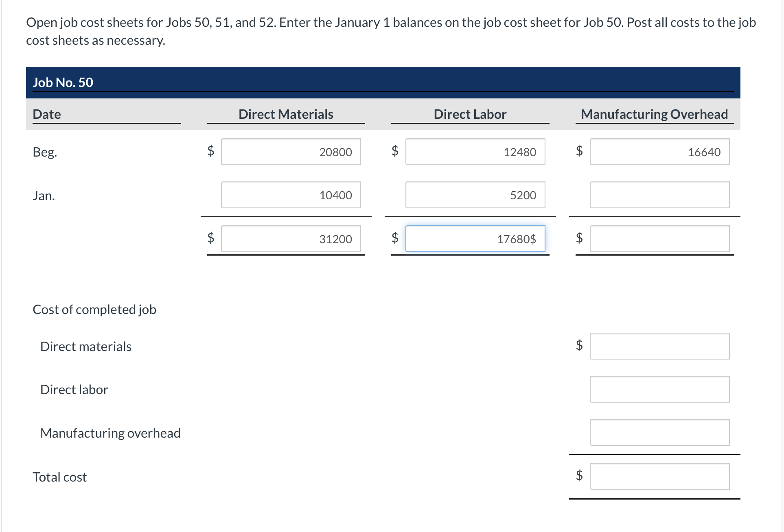Viewport: 784px width, 532px height.
Task: Click the empty Jan. Manufacturing Overhead field
Action: coord(659,195)
